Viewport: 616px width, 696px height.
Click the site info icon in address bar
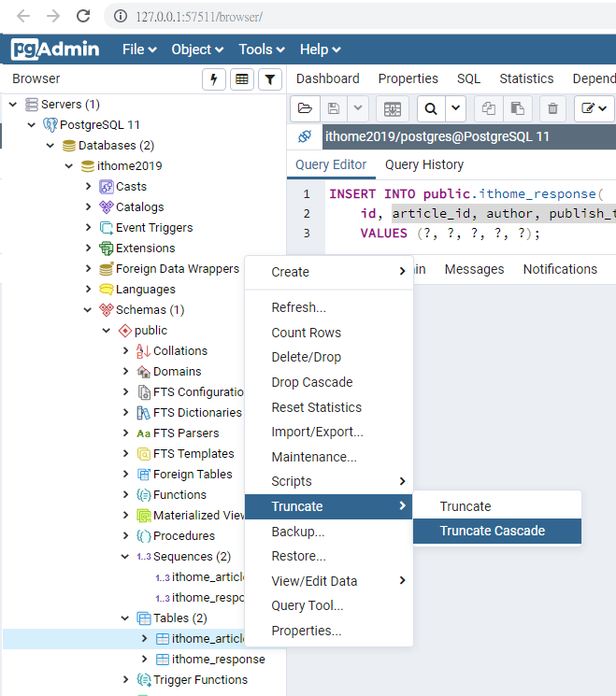121,17
